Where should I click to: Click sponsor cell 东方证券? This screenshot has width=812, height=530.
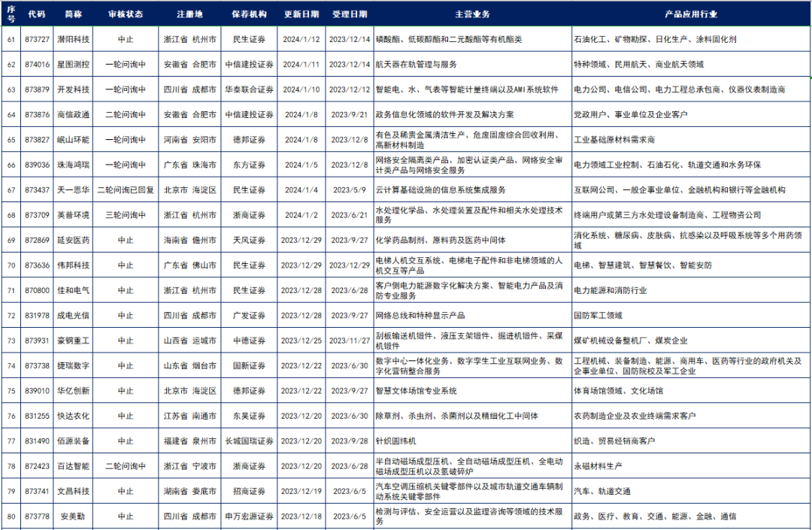(x=249, y=165)
